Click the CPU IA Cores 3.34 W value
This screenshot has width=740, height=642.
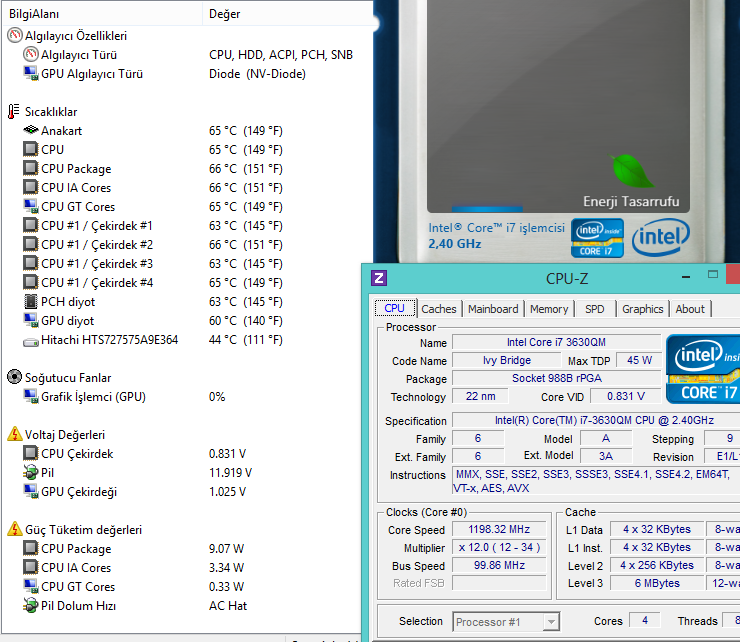(227, 567)
